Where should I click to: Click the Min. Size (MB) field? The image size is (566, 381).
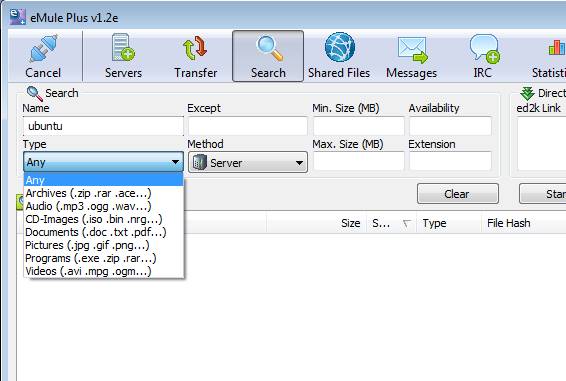359,126
